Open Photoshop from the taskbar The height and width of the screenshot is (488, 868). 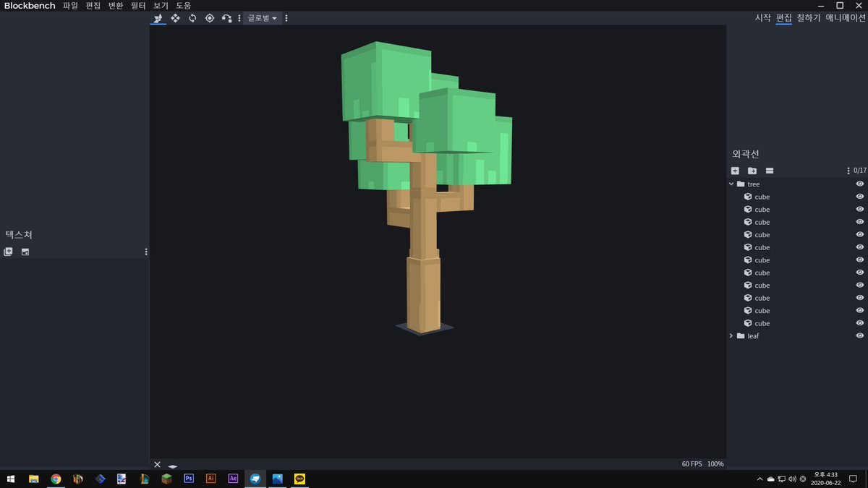pos(189,479)
